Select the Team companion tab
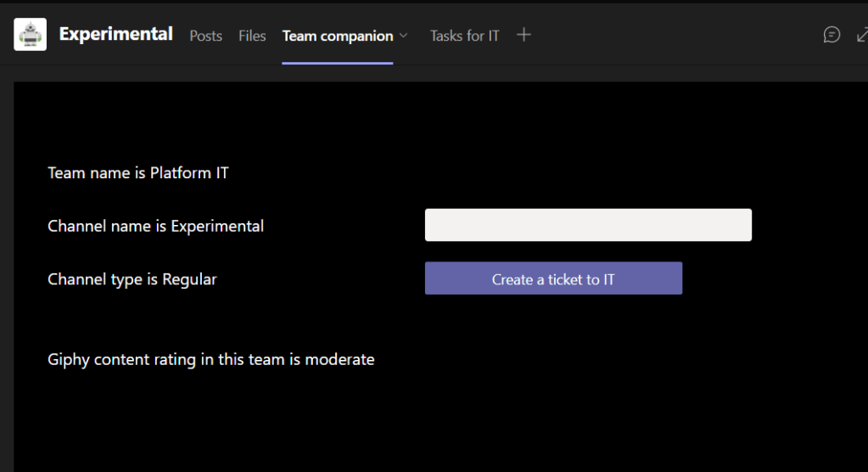This screenshot has height=472, width=868. coord(337,36)
